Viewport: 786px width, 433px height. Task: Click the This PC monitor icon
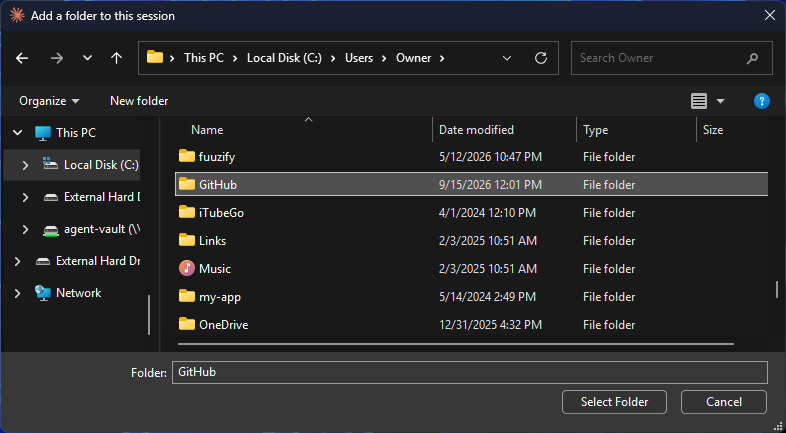pos(43,133)
